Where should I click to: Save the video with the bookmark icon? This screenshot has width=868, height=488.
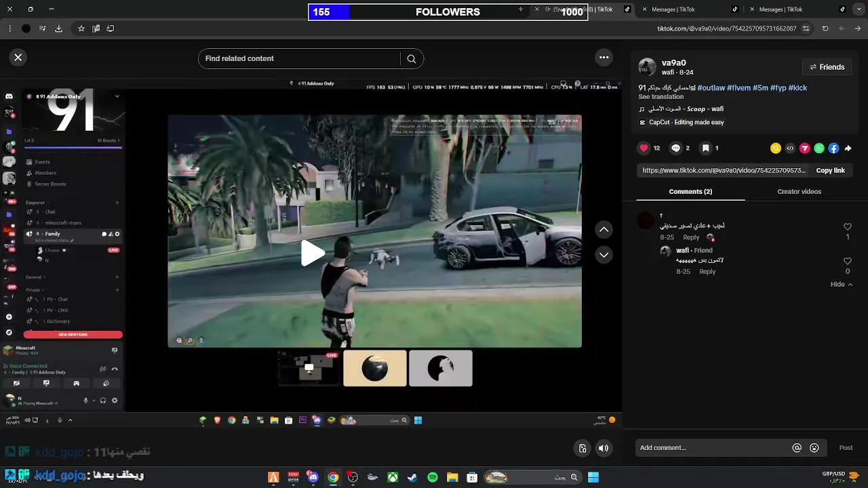[x=705, y=148]
